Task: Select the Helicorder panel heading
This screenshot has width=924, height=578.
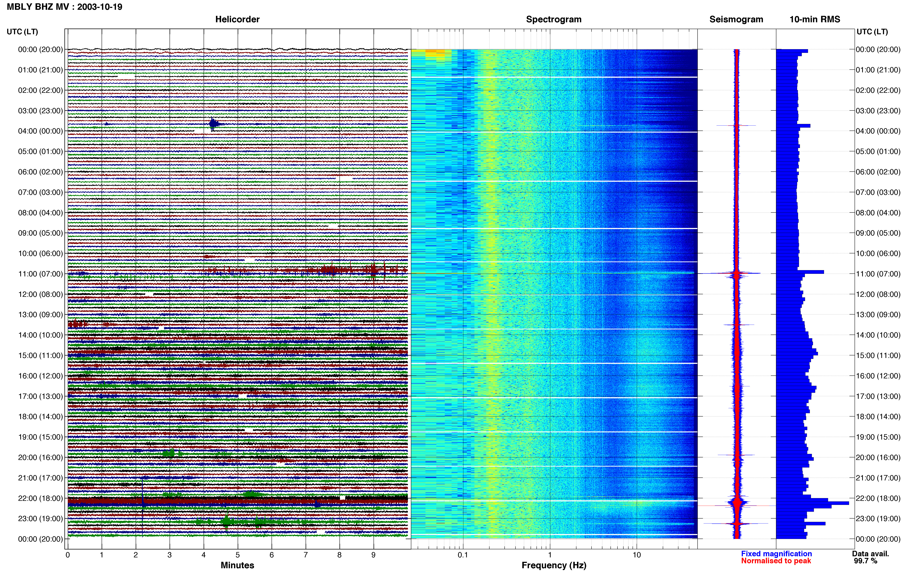Action: point(237,20)
